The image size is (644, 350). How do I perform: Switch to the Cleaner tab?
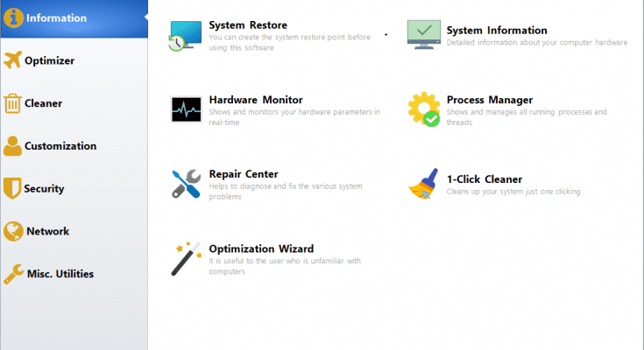(x=43, y=103)
